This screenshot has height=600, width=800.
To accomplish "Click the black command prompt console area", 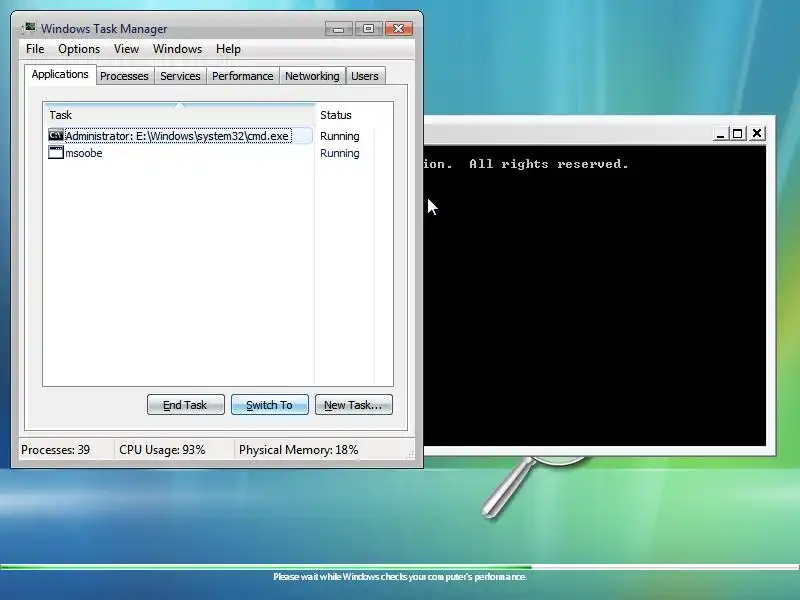I will pos(594,296).
